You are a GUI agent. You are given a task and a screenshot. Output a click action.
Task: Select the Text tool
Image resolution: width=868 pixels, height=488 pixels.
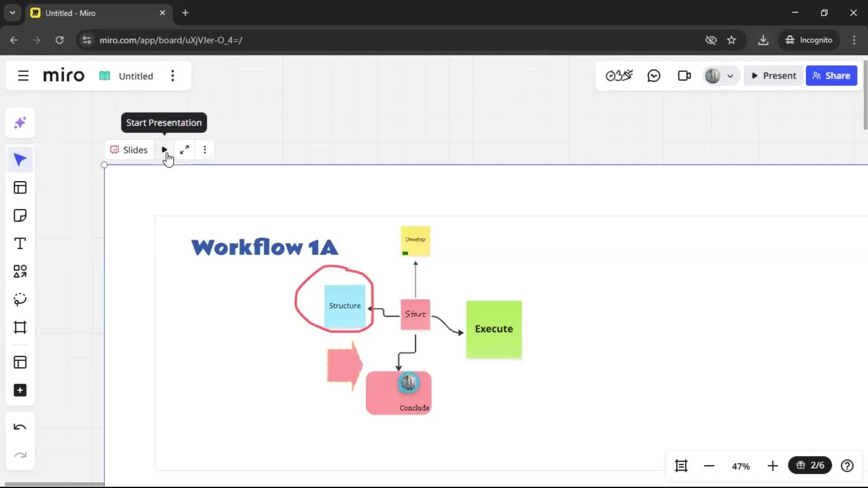[x=20, y=244]
